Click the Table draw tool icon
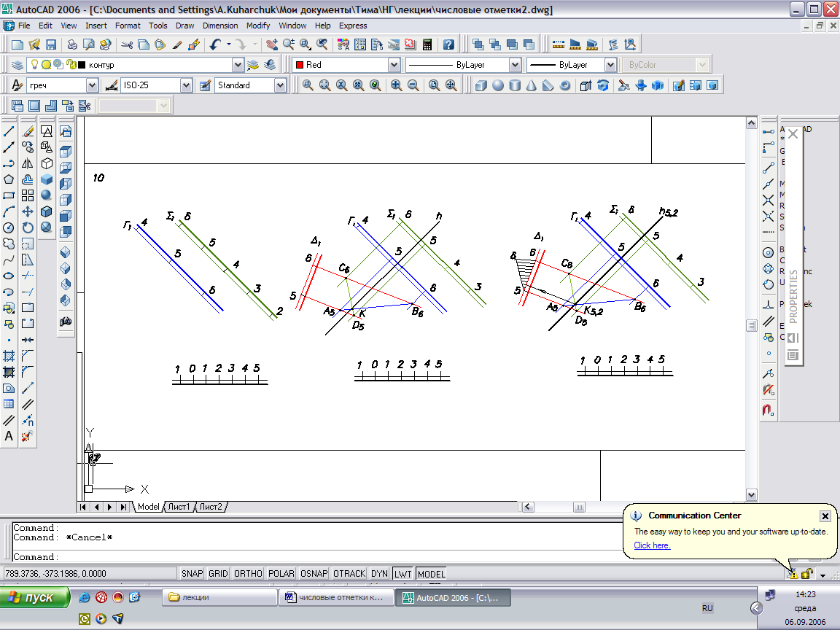840x630 pixels. (9, 404)
